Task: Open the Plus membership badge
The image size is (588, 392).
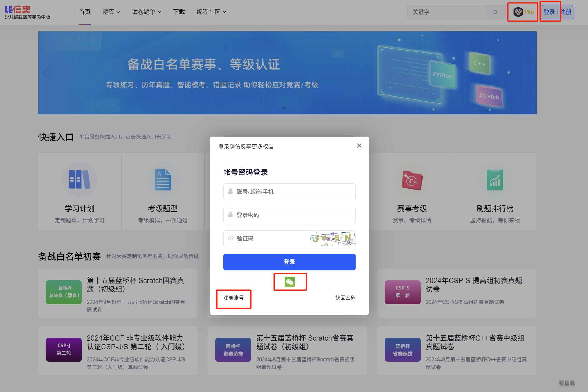Action: click(524, 12)
